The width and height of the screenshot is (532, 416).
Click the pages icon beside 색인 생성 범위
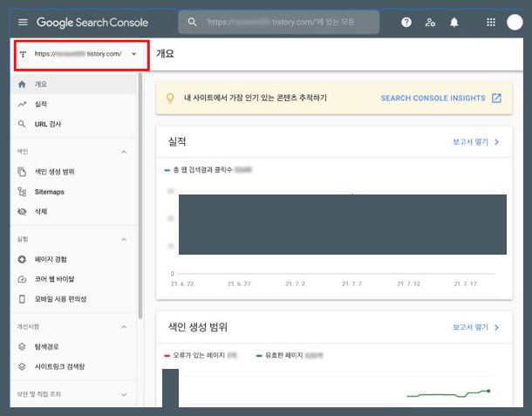click(22, 172)
